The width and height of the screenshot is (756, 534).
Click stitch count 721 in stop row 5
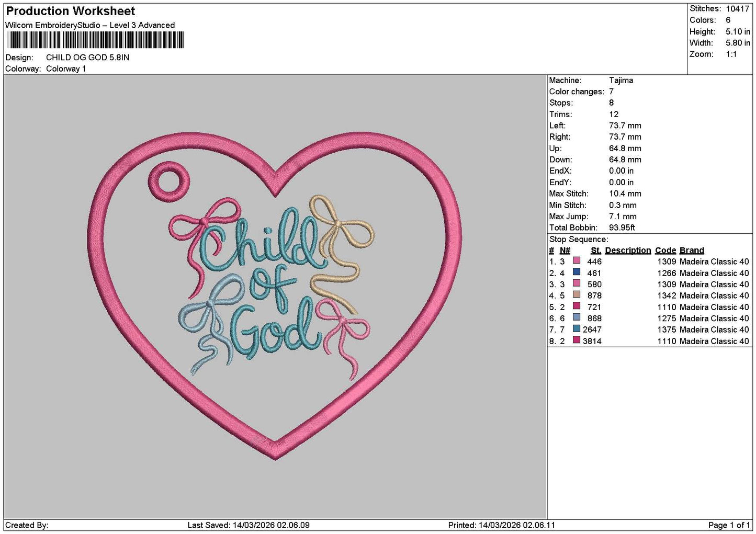594,307
